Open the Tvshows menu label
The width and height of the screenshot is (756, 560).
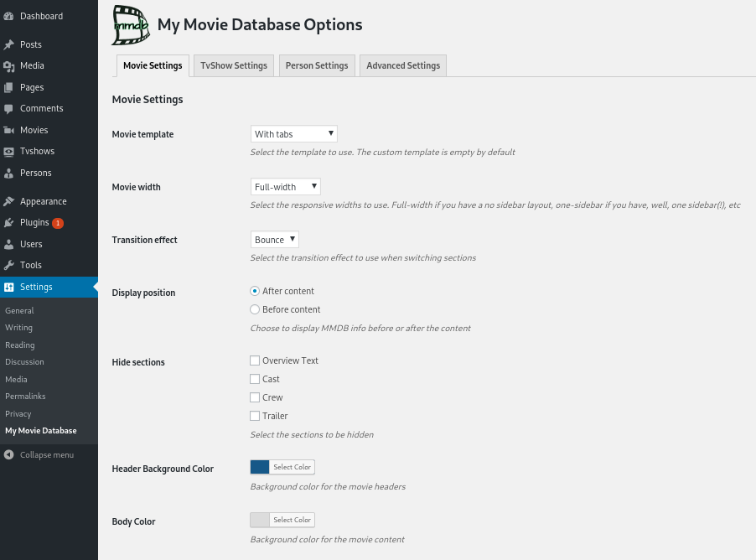[37, 152]
